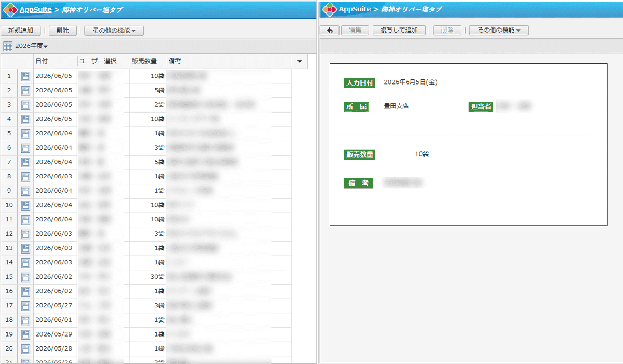Open the record detail icon in row 15
Screen dimensions: 623x364
pos(25,277)
